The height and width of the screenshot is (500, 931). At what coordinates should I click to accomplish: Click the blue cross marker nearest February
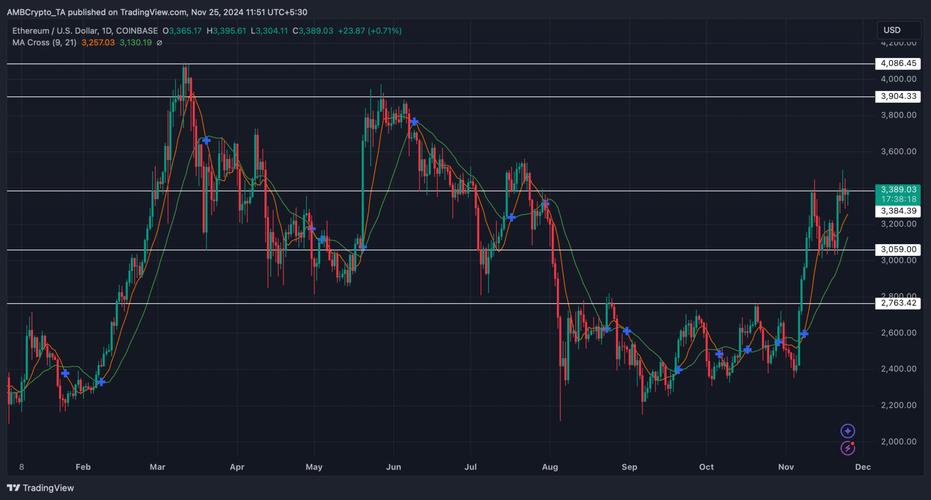coord(100,382)
